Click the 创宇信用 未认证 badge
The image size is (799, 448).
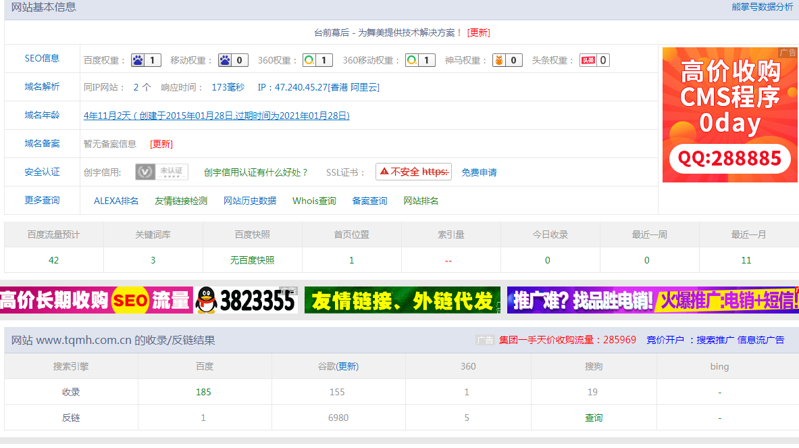click(x=162, y=172)
